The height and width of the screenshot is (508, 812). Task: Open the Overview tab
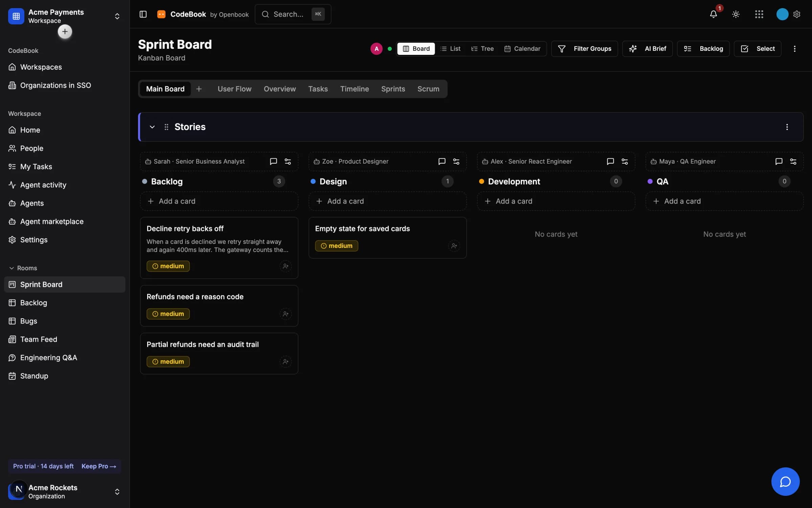point(280,89)
